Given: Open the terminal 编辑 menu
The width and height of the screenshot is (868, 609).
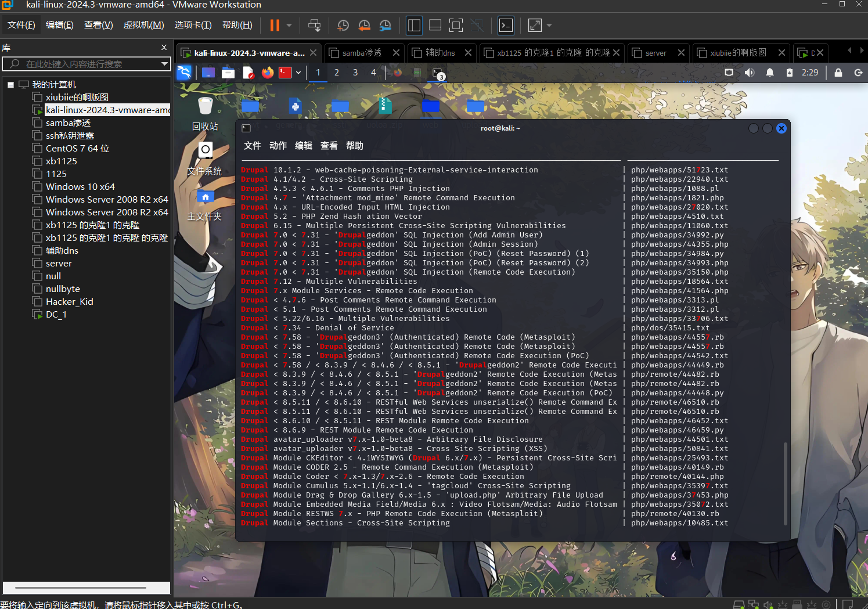Looking at the screenshot, I should pos(303,146).
